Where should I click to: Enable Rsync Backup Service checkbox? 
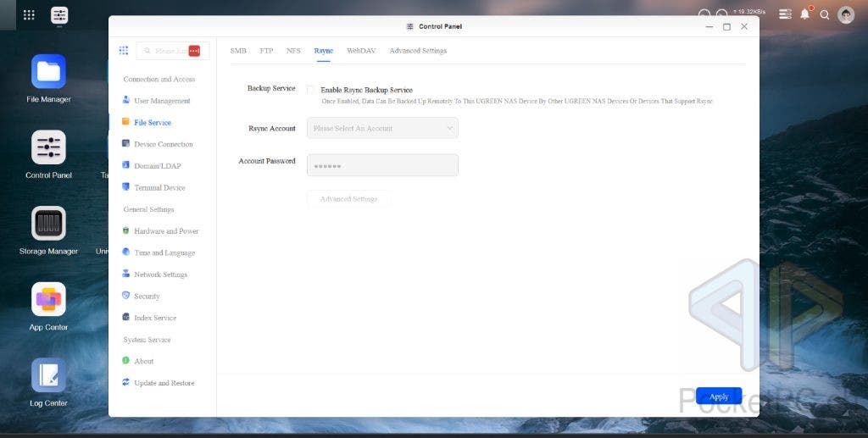(310, 90)
